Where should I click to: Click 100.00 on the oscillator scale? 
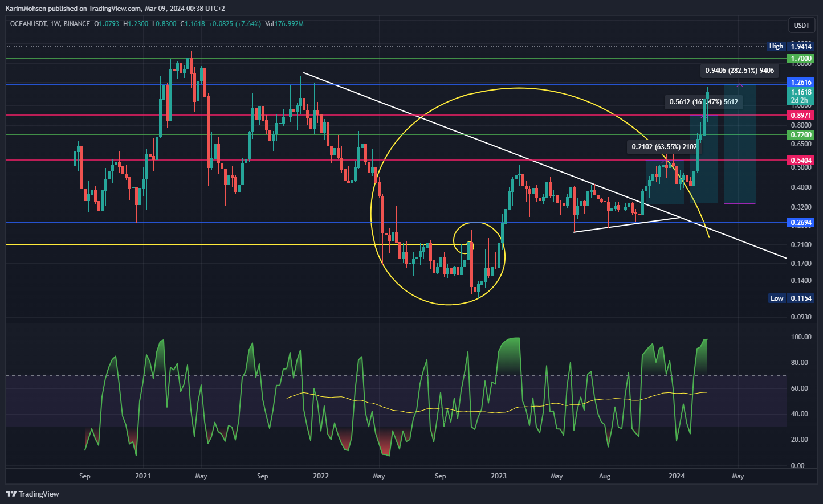(x=801, y=337)
